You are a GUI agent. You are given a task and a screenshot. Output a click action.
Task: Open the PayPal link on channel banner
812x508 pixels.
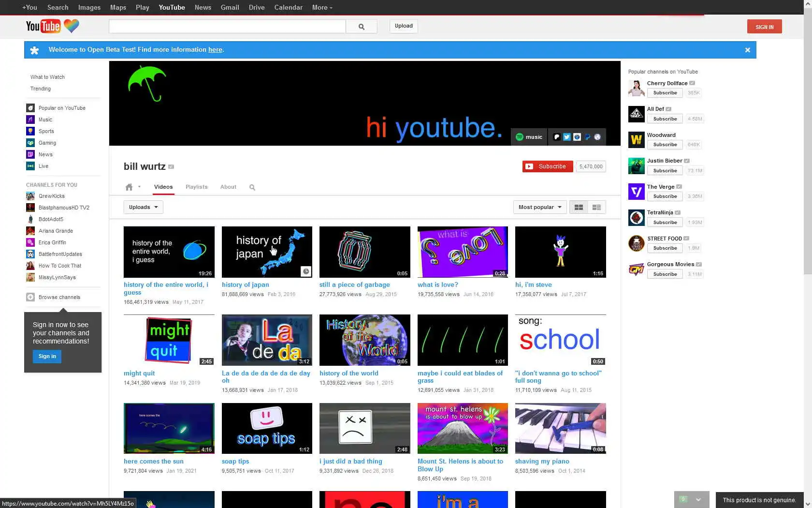[587, 137]
